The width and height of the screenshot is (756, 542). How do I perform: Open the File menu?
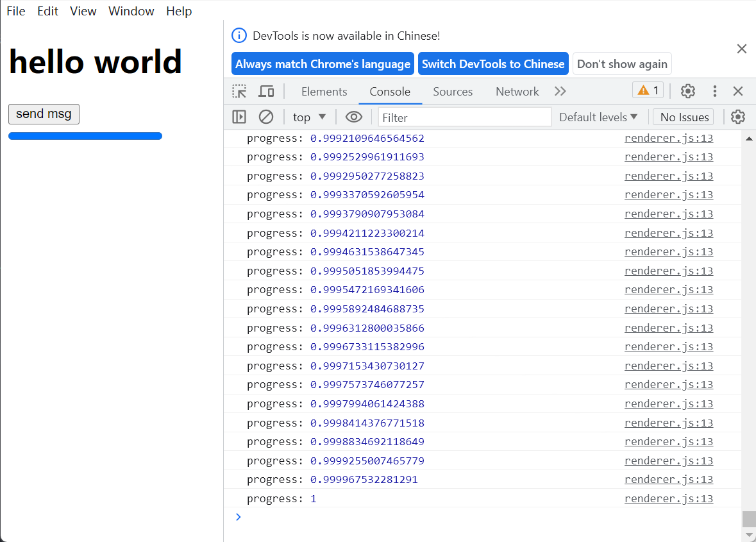(x=16, y=11)
